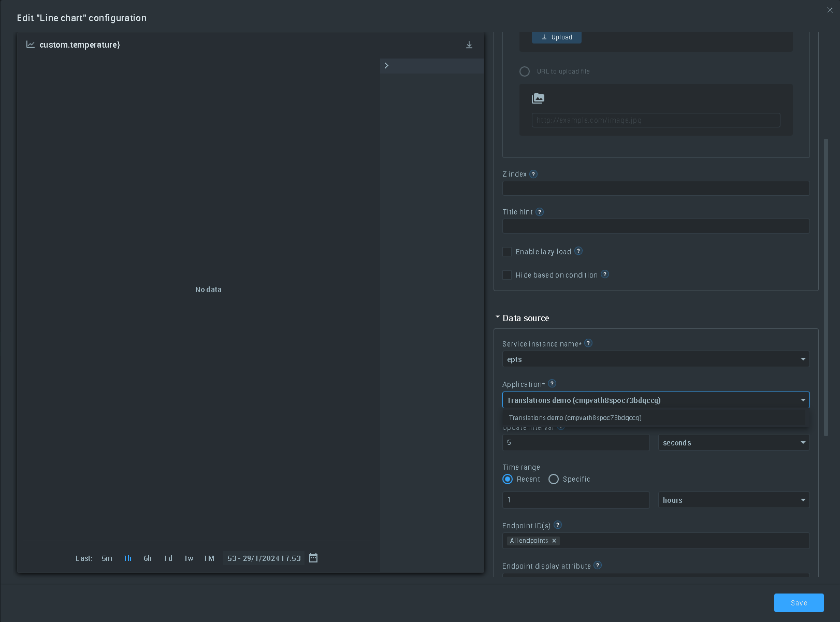
Task: Expand the chart legend panel chevron
Action: coord(386,66)
